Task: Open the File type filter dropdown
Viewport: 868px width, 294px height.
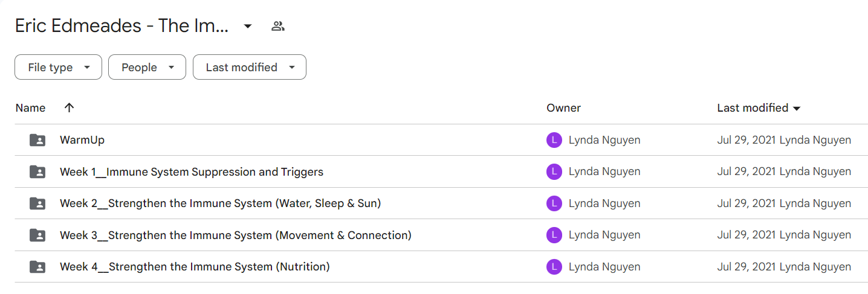Action: tap(58, 67)
